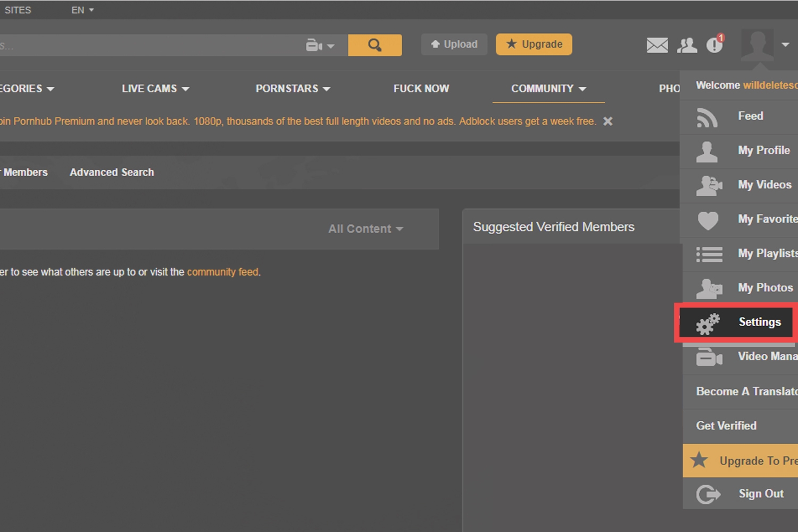Open Feed from the user menu
798x532 pixels.
(x=750, y=116)
